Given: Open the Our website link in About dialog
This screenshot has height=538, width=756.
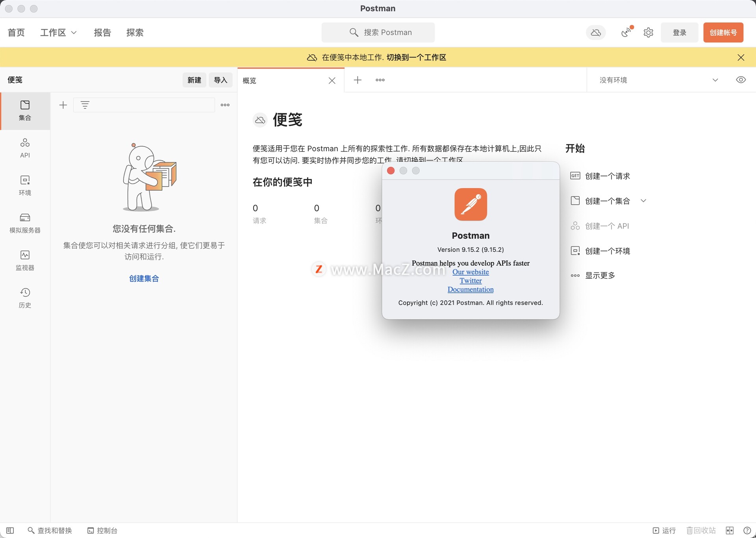Looking at the screenshot, I should (x=471, y=272).
